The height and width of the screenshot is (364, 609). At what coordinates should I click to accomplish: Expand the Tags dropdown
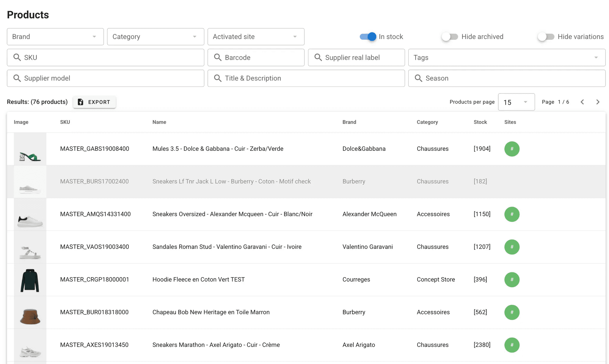pos(507,57)
